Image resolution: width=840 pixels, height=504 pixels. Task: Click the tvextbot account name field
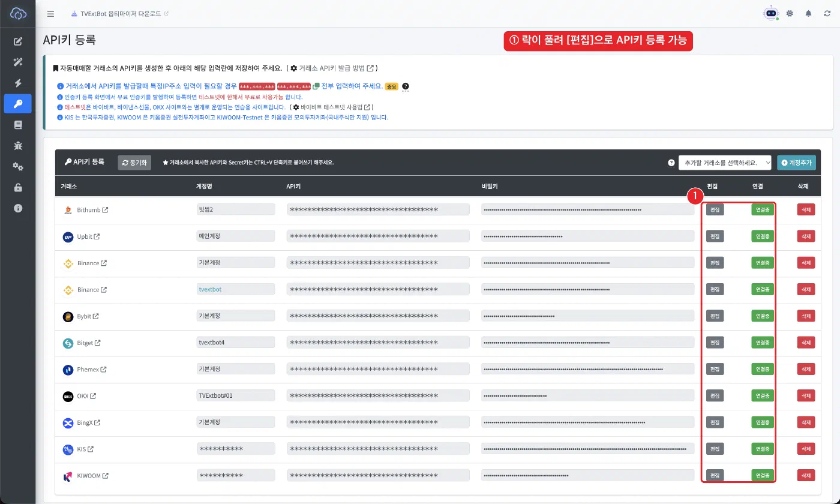click(x=236, y=289)
